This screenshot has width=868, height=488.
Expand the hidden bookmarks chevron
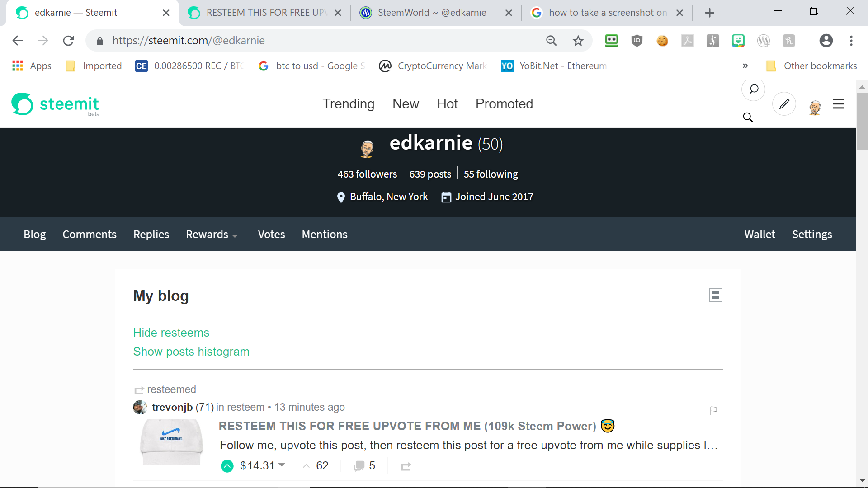(x=745, y=66)
